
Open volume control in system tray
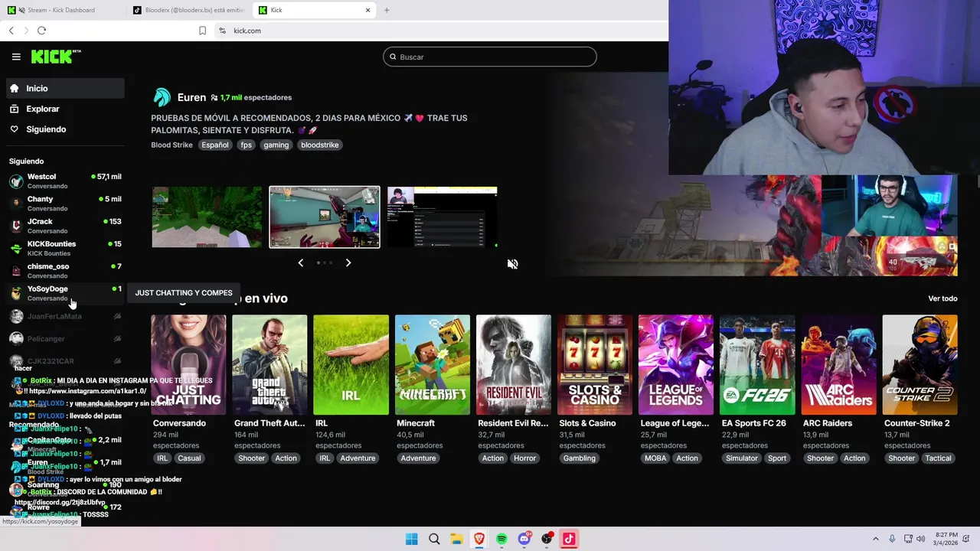pyautogui.click(x=920, y=539)
